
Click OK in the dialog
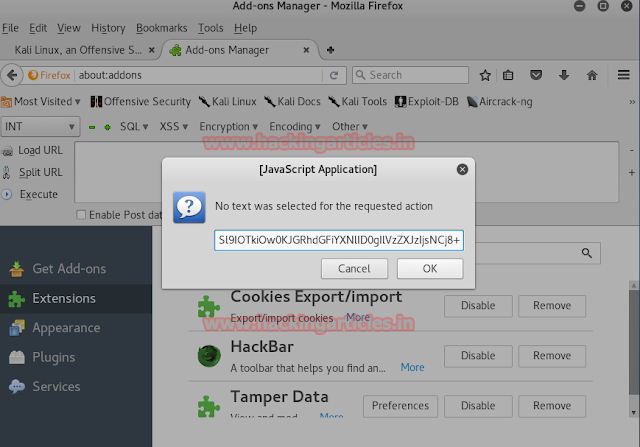coord(430,269)
